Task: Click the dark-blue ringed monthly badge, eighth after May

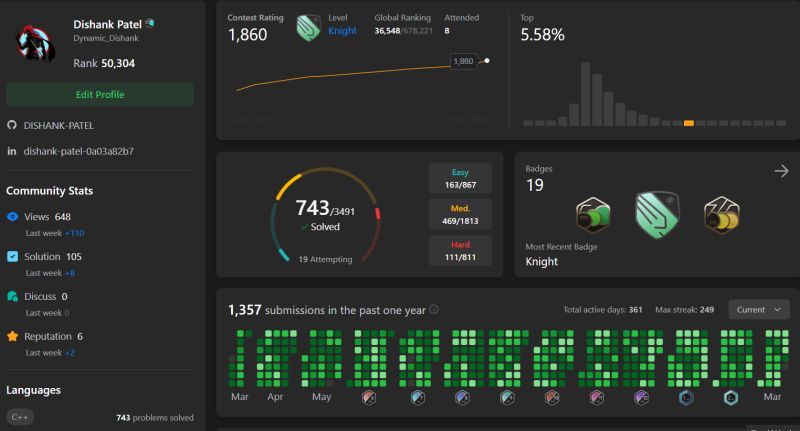Action: (686, 397)
